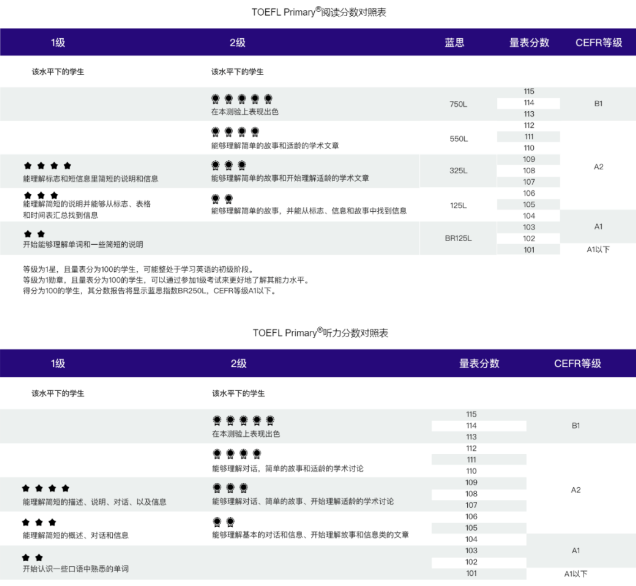Select the 1级 header in the reading table
Image resolution: width=636 pixels, height=586 pixels.
(x=58, y=43)
